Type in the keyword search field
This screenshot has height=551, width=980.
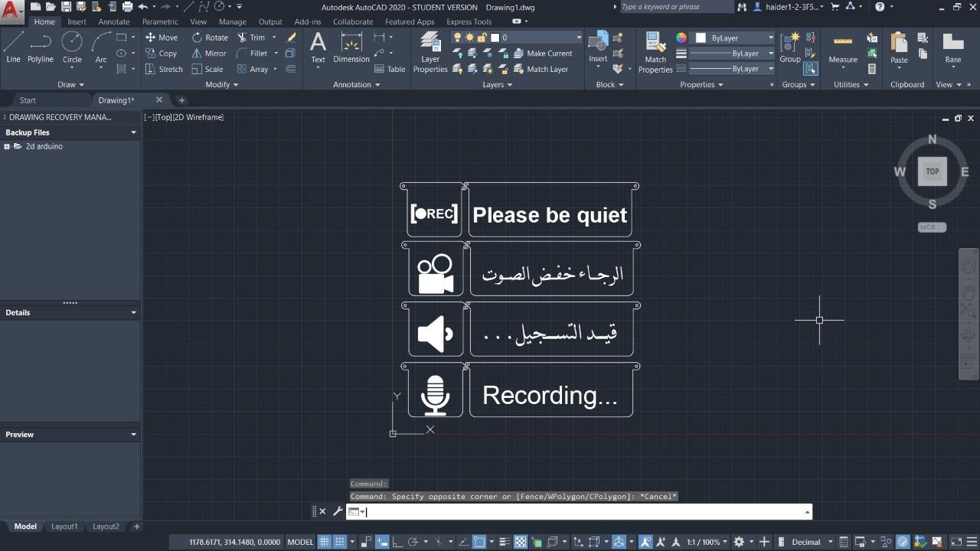click(x=676, y=7)
